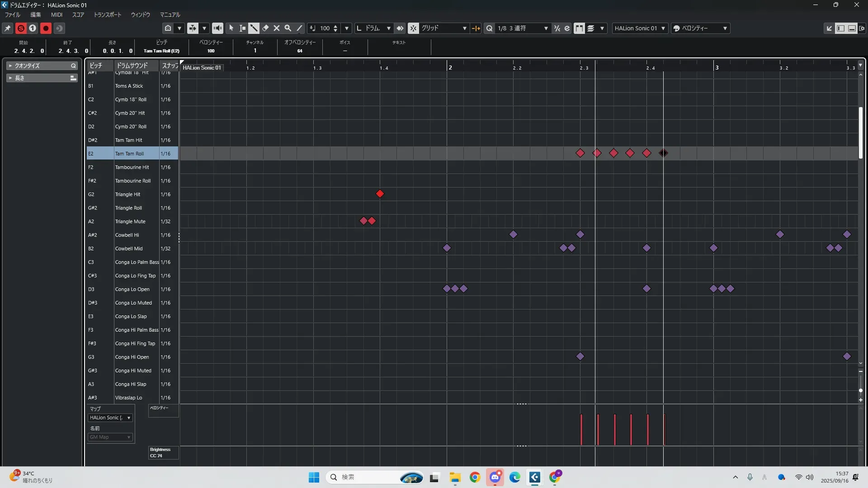Screen dimensions: 868x488
Task: Toggle Acoustic Feedback speaker button
Action: tap(217, 28)
